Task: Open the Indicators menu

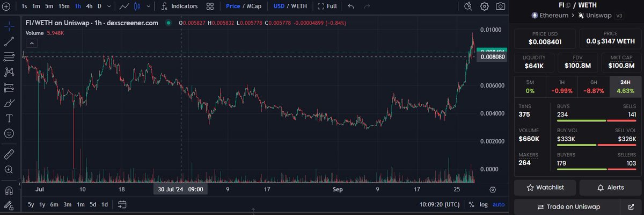Action: point(179,6)
